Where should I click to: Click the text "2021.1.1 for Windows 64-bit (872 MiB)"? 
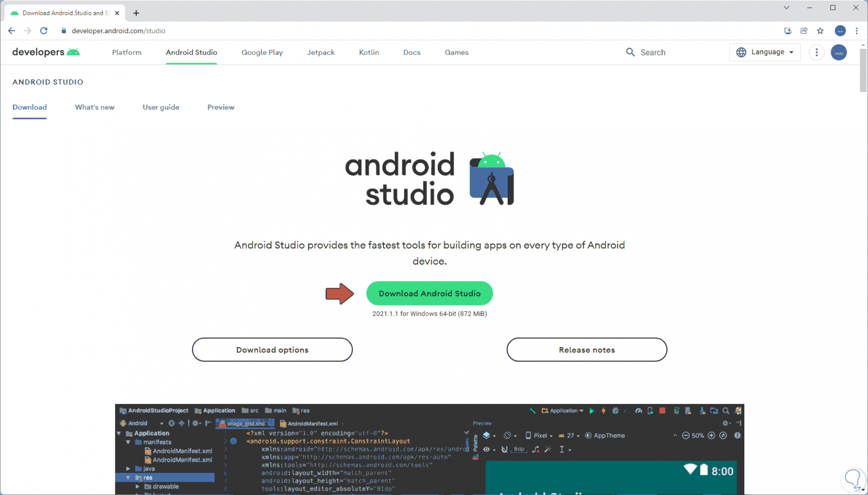tap(429, 314)
